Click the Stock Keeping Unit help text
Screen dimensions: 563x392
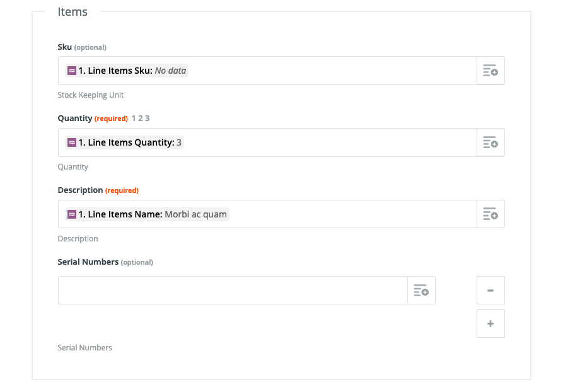91,95
